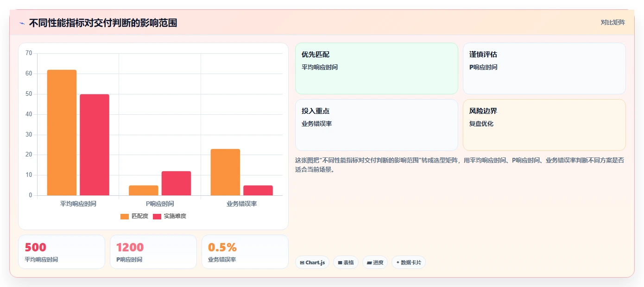Image resolution: width=644 pixels, height=287 pixels.
Task: Open the 投入重点 matrix card
Action: (377, 125)
